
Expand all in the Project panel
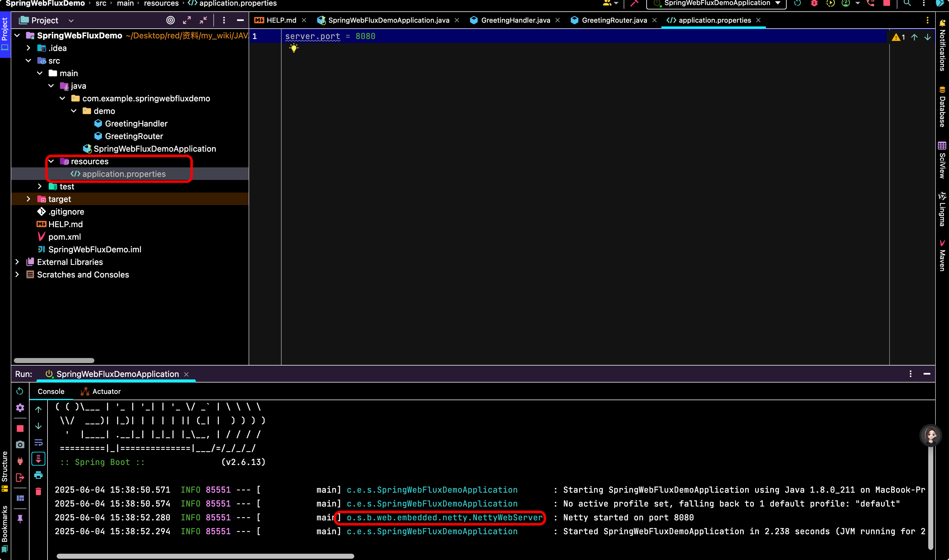(187, 20)
